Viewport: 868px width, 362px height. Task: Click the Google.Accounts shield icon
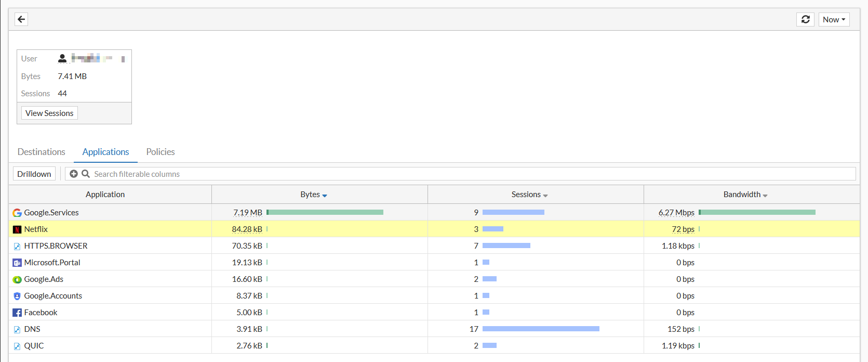pos(17,296)
